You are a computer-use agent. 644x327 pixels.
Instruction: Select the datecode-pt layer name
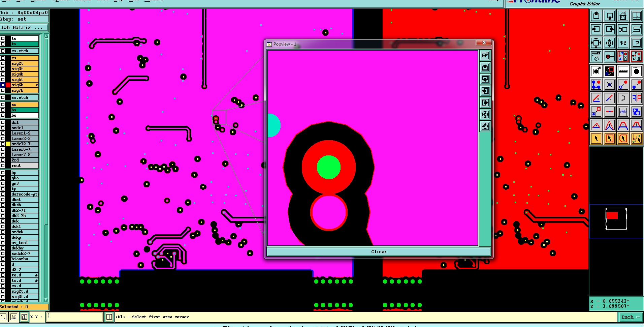click(x=25, y=194)
